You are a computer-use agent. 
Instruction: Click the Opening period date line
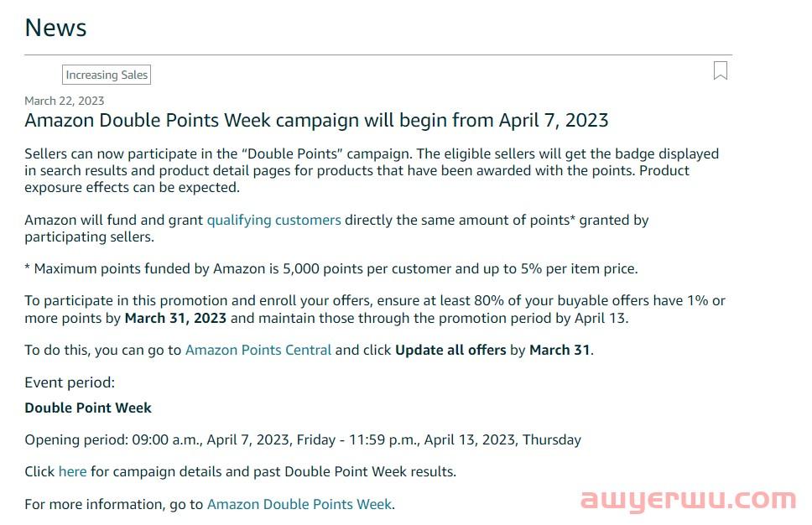302,439
